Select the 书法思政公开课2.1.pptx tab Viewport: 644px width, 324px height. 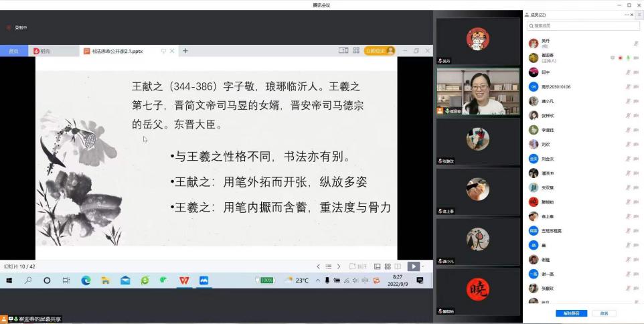121,51
